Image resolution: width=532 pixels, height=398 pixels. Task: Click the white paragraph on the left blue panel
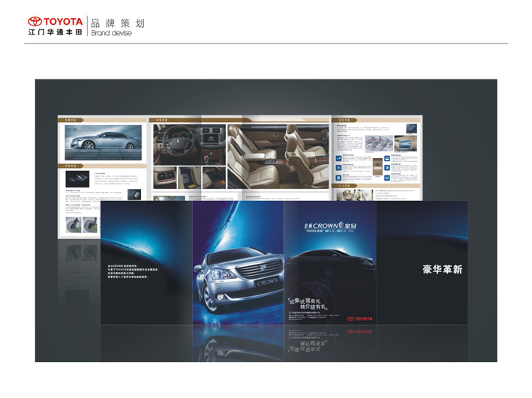(x=133, y=271)
